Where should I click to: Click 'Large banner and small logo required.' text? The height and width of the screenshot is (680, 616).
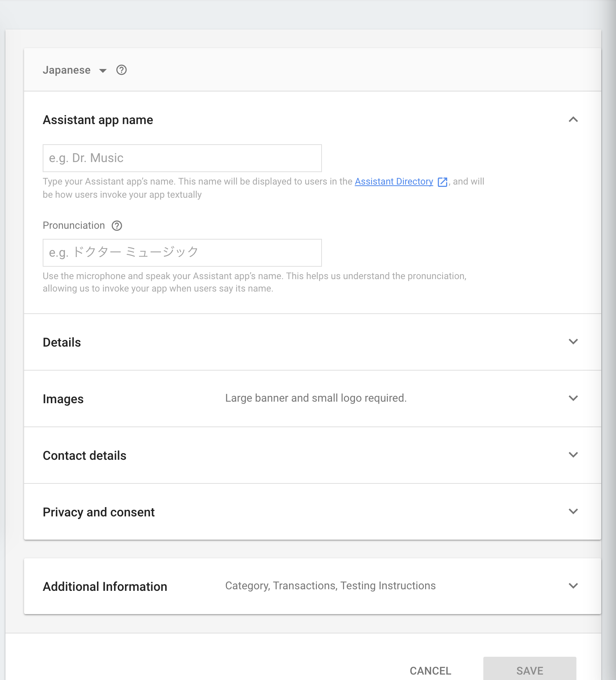click(316, 398)
